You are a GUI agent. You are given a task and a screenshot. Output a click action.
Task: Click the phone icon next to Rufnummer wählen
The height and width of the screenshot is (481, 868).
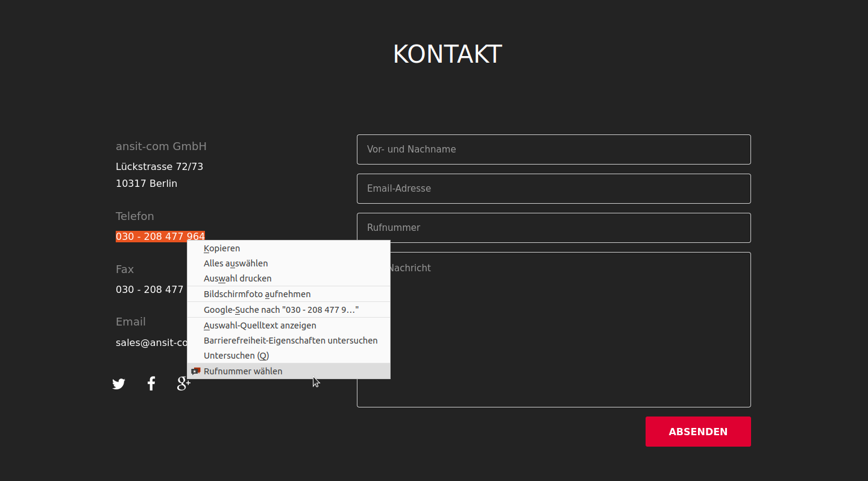pos(195,371)
